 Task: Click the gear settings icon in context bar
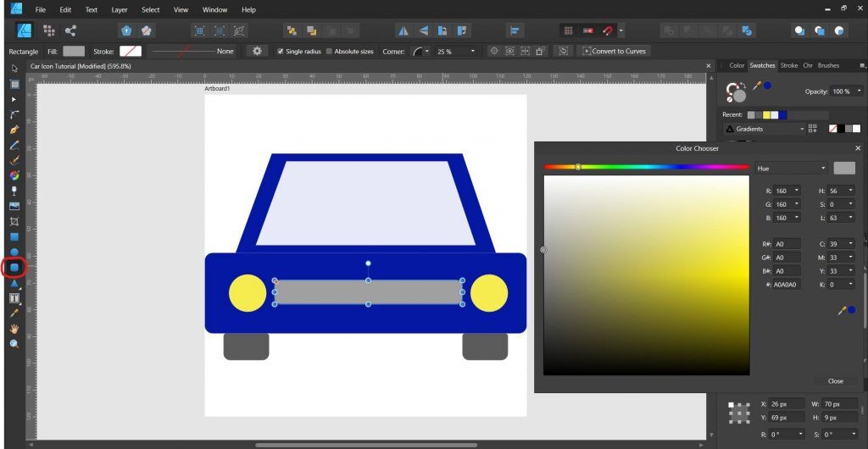(x=258, y=51)
